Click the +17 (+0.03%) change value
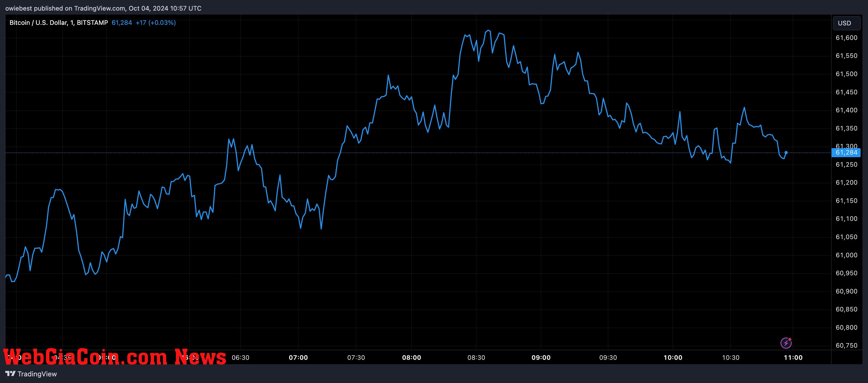Image resolution: width=868 pixels, height=383 pixels. (x=156, y=22)
